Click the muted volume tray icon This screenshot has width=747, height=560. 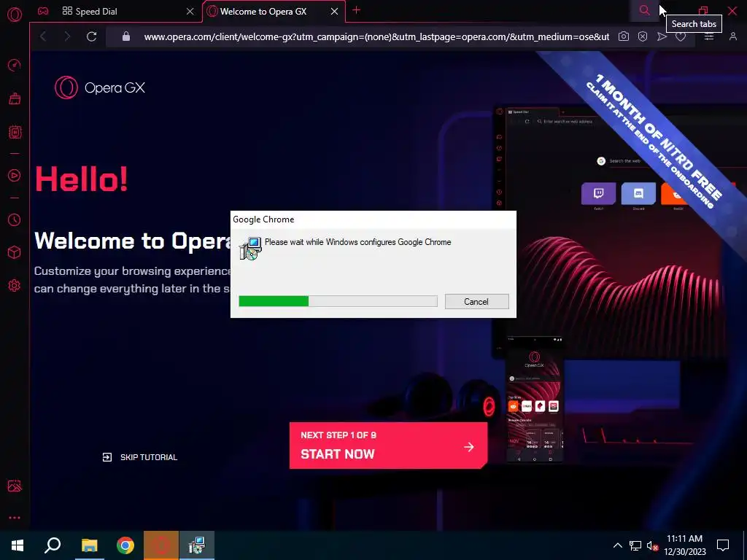[653, 545]
